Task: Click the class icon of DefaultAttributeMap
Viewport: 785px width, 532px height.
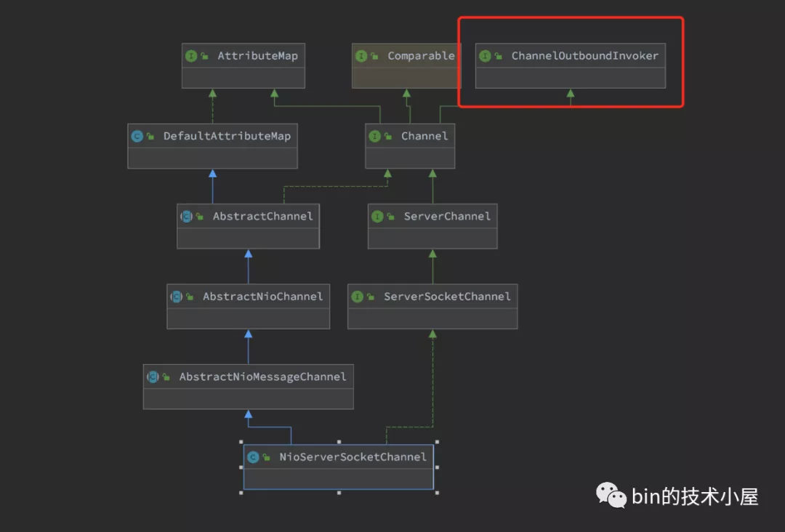Action: pyautogui.click(x=137, y=136)
